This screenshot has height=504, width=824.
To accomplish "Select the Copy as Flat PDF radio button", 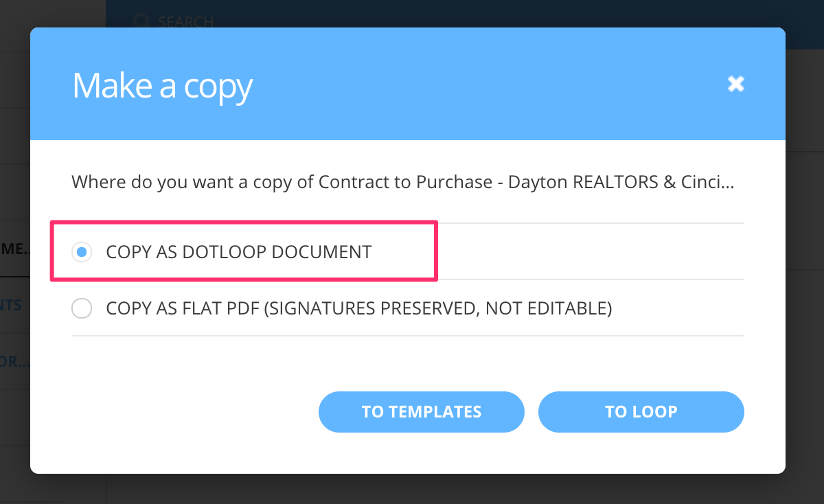I will point(82,308).
